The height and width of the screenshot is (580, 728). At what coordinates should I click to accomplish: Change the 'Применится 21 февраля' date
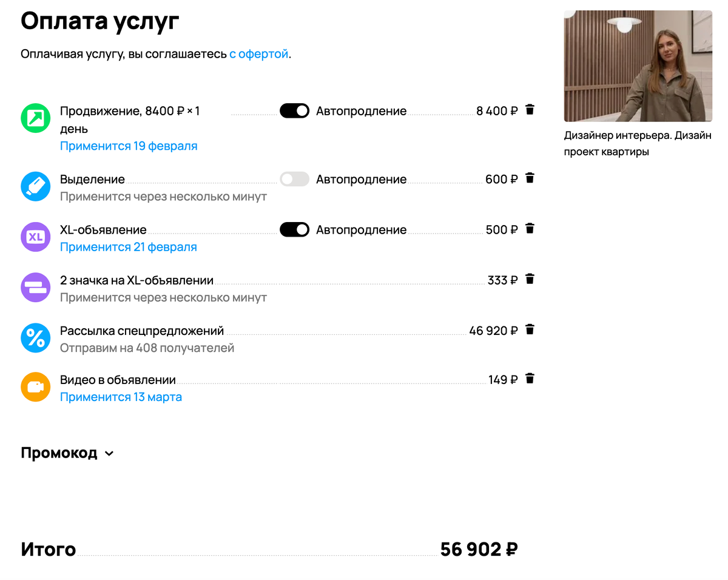coord(129,247)
